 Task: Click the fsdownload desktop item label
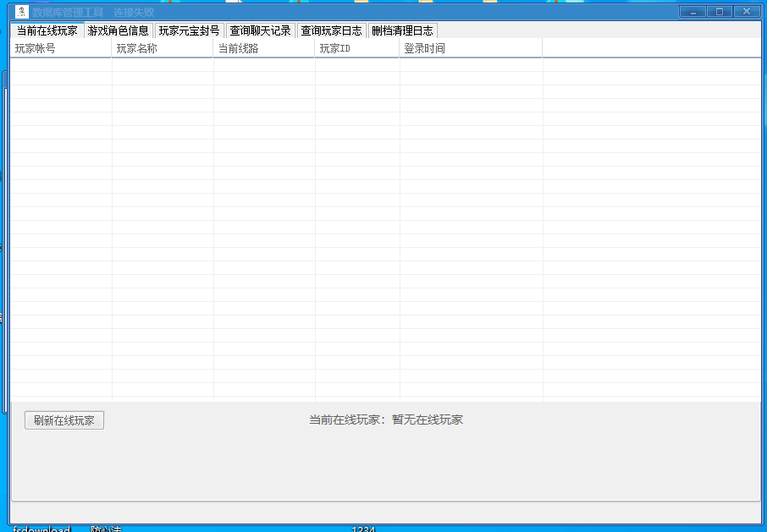[x=41, y=529]
